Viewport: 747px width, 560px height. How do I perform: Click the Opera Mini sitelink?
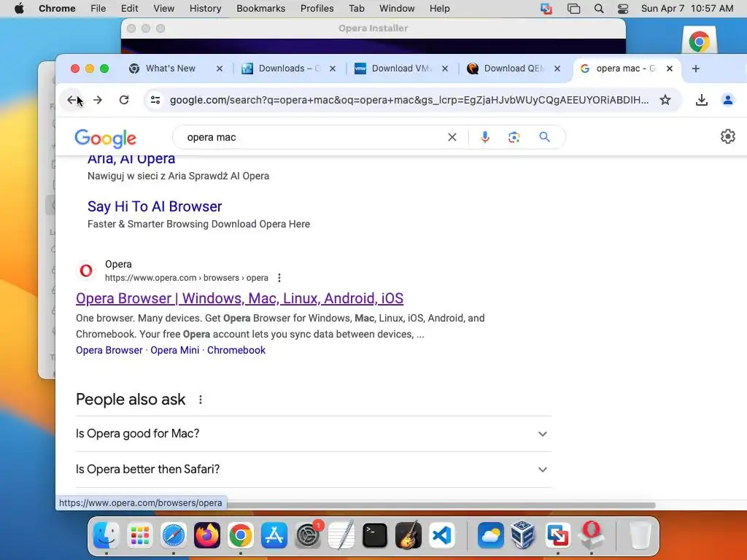click(175, 351)
